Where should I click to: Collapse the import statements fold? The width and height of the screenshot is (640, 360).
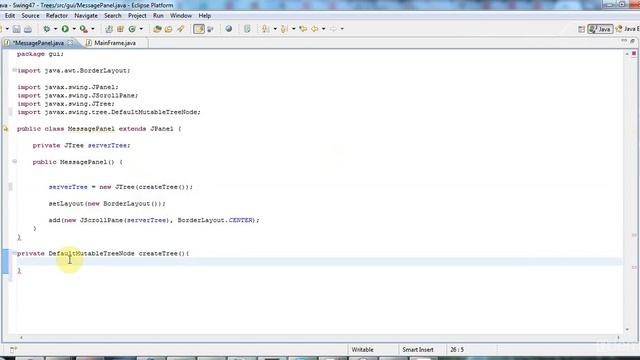pos(14,70)
